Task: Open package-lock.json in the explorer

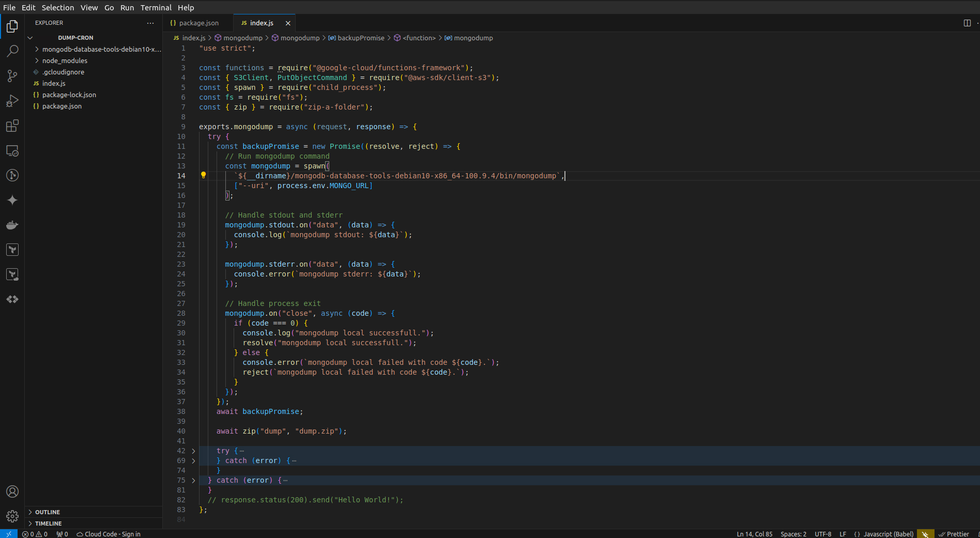Action: tap(94, 95)
